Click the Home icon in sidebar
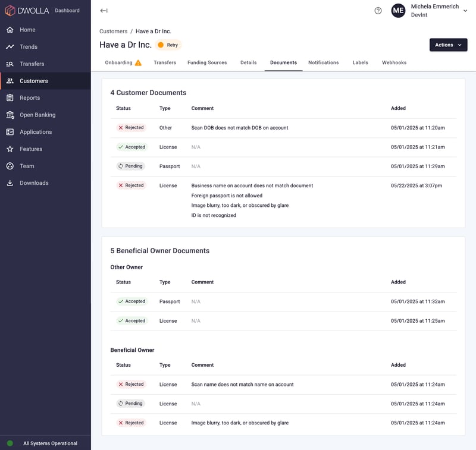Screen dimensions: 476x450 10,30
